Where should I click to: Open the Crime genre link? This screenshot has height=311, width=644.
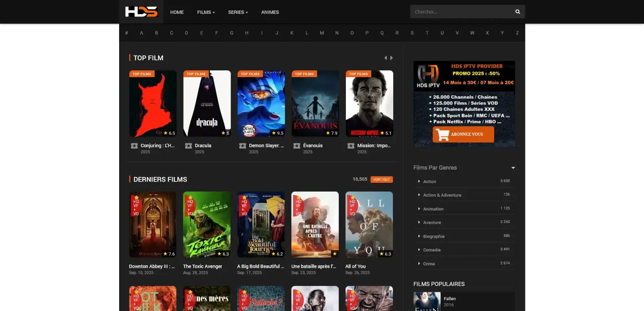coord(429,264)
